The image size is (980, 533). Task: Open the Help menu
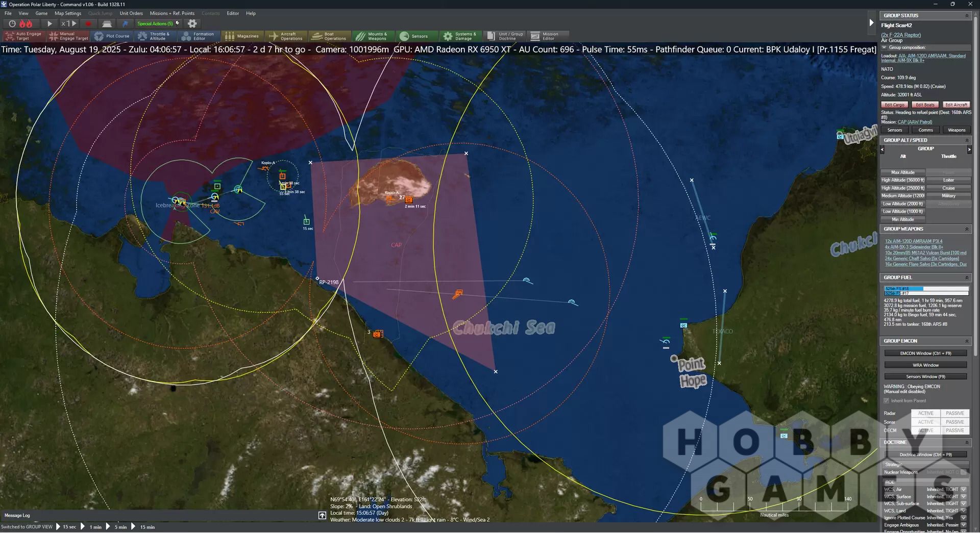click(251, 13)
